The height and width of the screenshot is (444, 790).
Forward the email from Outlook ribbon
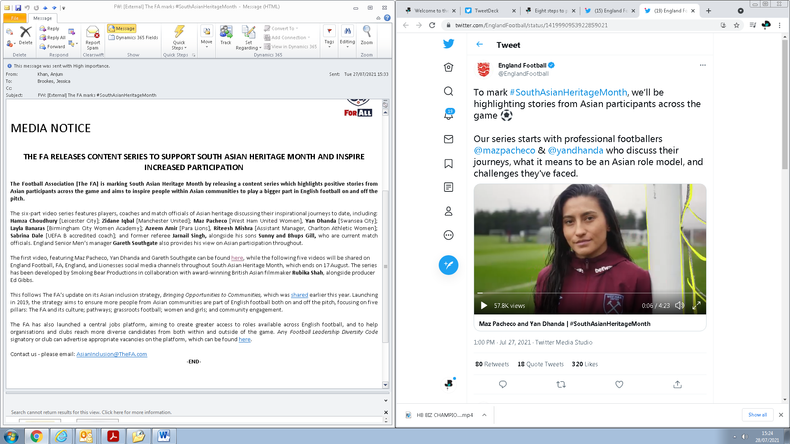point(52,46)
